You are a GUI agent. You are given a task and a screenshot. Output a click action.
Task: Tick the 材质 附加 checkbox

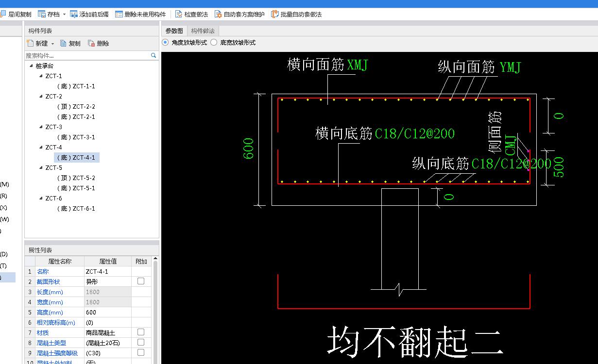point(141,332)
